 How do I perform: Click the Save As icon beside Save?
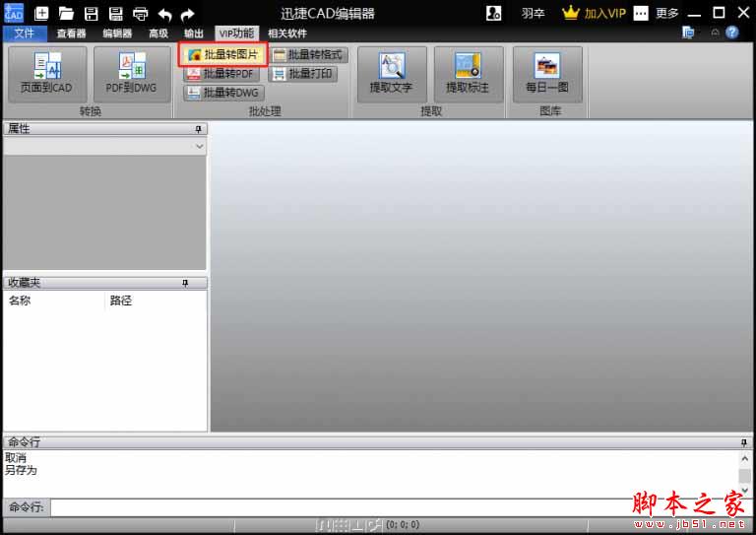coord(116,14)
